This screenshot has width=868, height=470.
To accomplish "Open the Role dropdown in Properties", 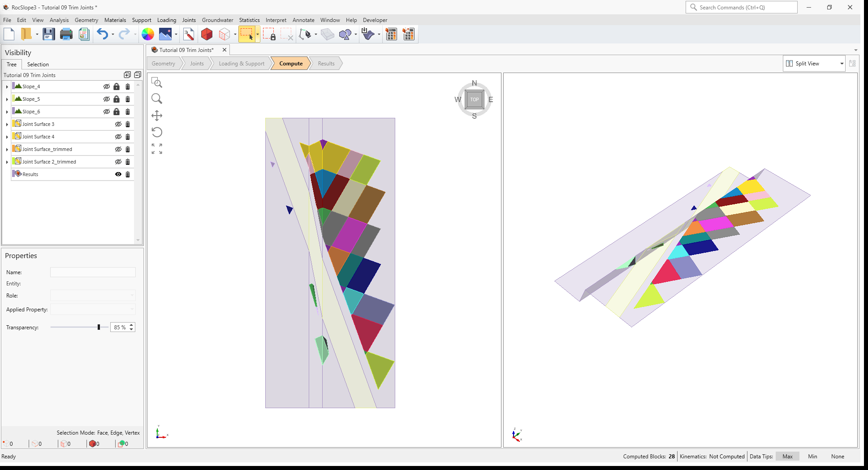I will coord(93,295).
